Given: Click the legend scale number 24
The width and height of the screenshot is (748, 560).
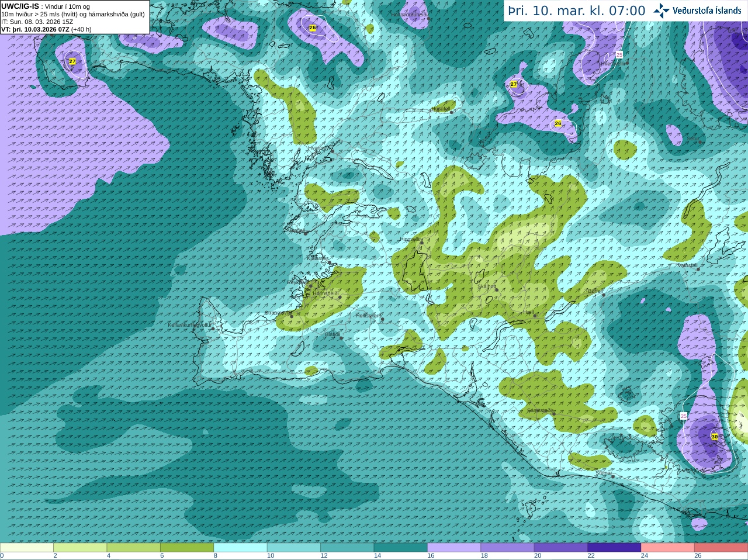Looking at the screenshot, I should [645, 556].
